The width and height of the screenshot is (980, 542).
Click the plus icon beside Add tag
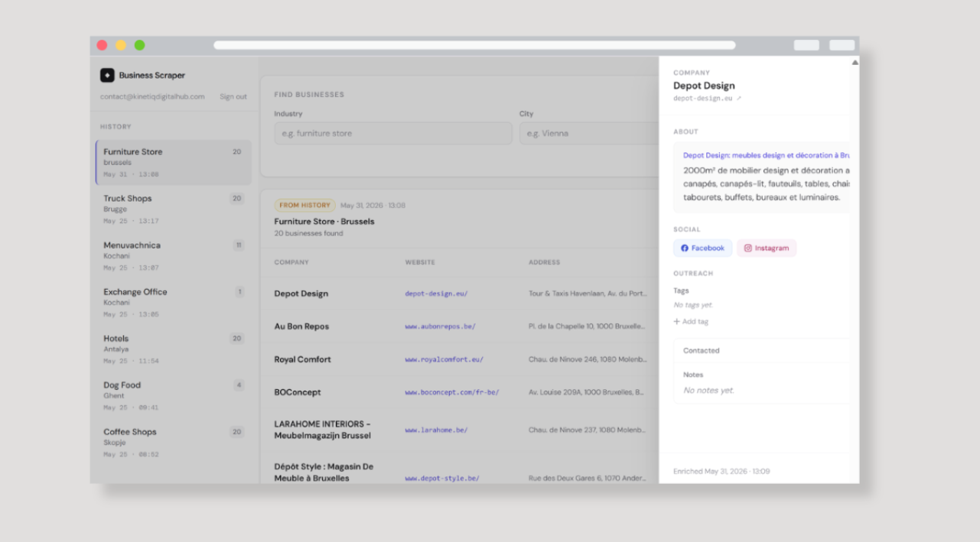click(676, 322)
